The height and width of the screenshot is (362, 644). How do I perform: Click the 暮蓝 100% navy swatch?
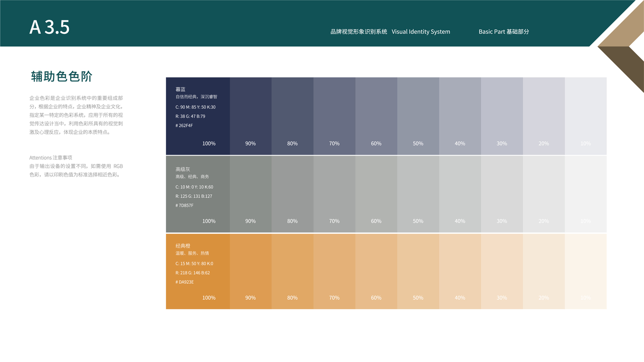(198, 116)
